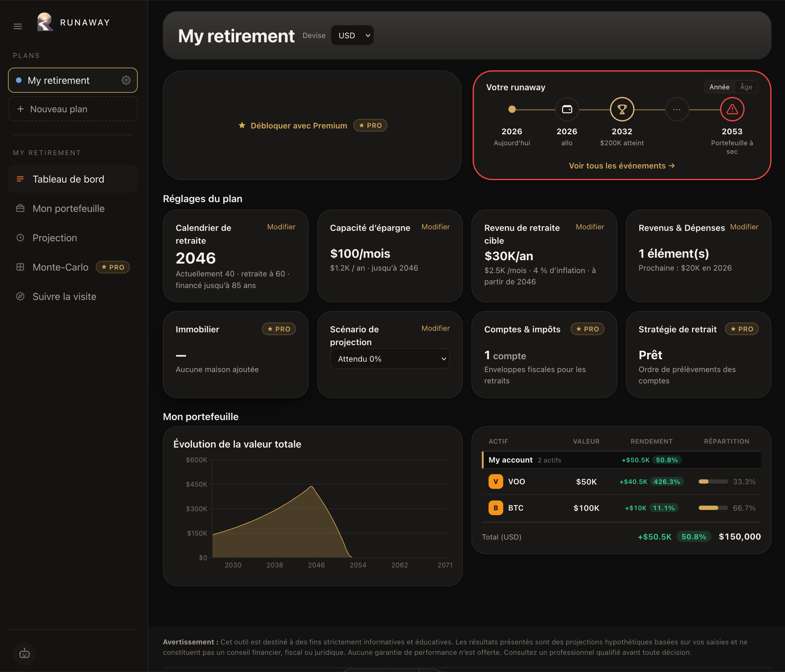The height and width of the screenshot is (672, 785).
Task: Open the Immobilier card
Action: point(235,354)
